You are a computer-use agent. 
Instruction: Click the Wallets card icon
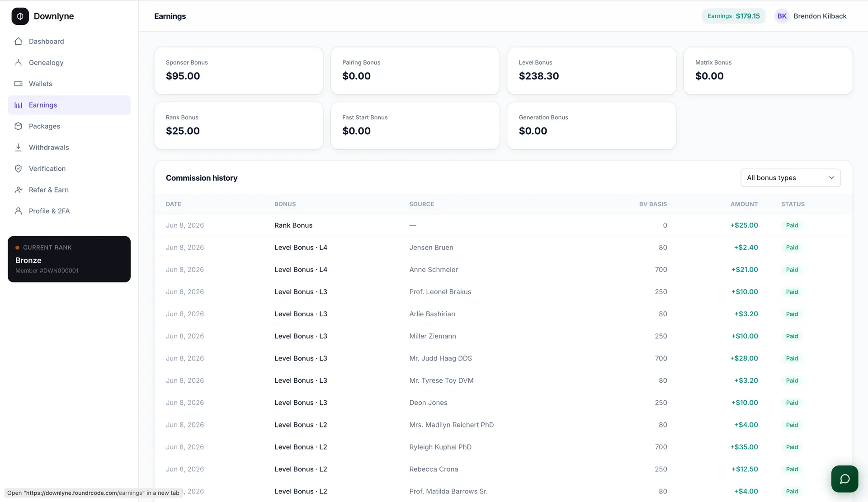click(18, 84)
